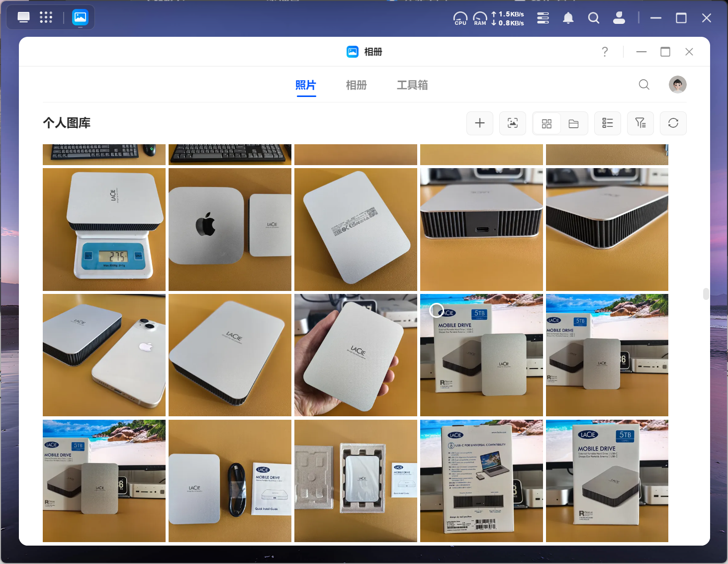Open the notifications bell
This screenshot has height=564, width=728.
coord(568,18)
